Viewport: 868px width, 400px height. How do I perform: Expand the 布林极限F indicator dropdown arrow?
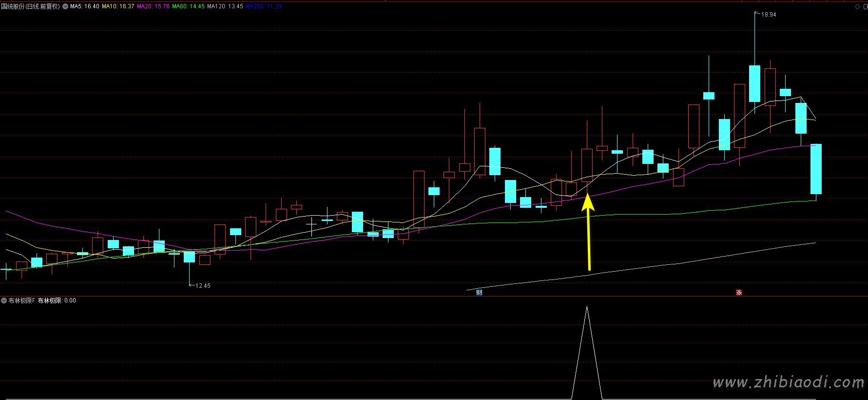(x=4, y=300)
